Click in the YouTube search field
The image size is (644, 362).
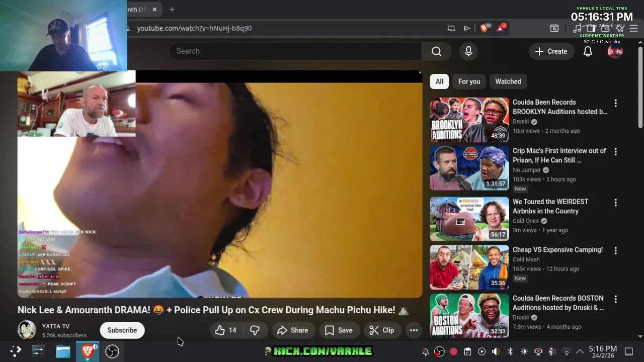295,51
